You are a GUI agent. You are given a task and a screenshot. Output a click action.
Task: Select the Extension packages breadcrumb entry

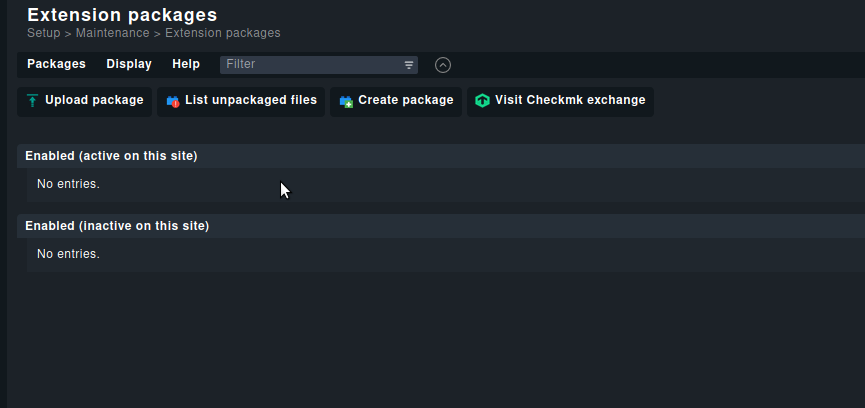222,33
